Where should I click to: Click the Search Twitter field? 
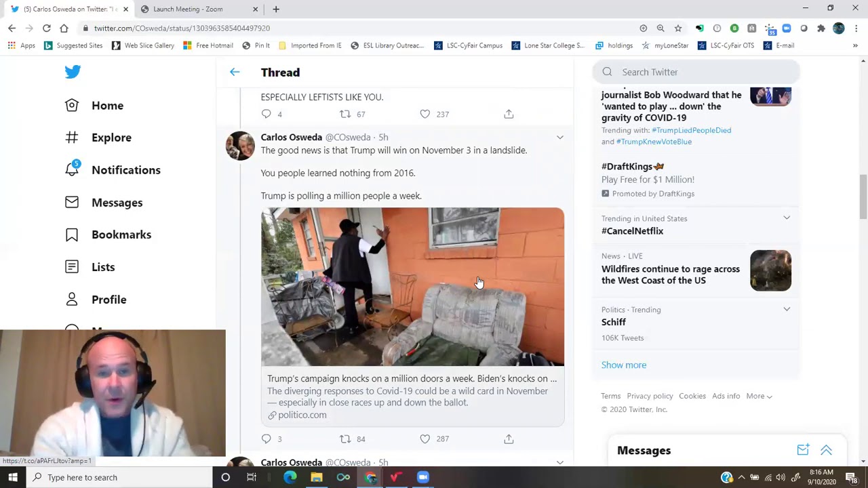[x=696, y=72]
